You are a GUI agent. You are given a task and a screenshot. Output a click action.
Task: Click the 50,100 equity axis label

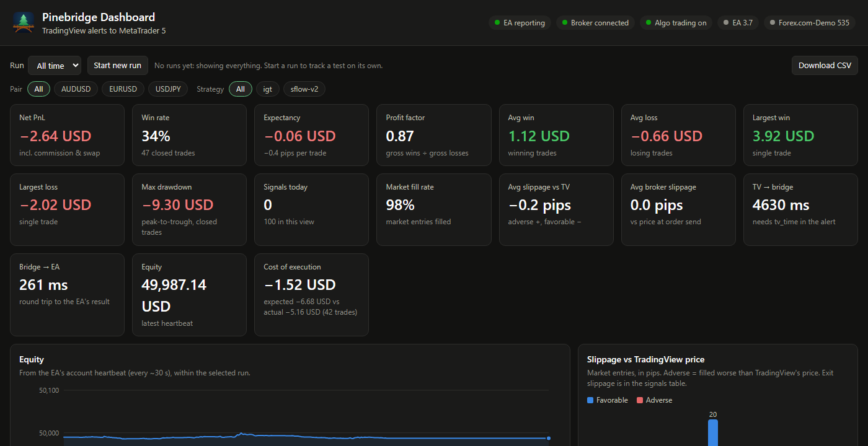pyautogui.click(x=49, y=390)
